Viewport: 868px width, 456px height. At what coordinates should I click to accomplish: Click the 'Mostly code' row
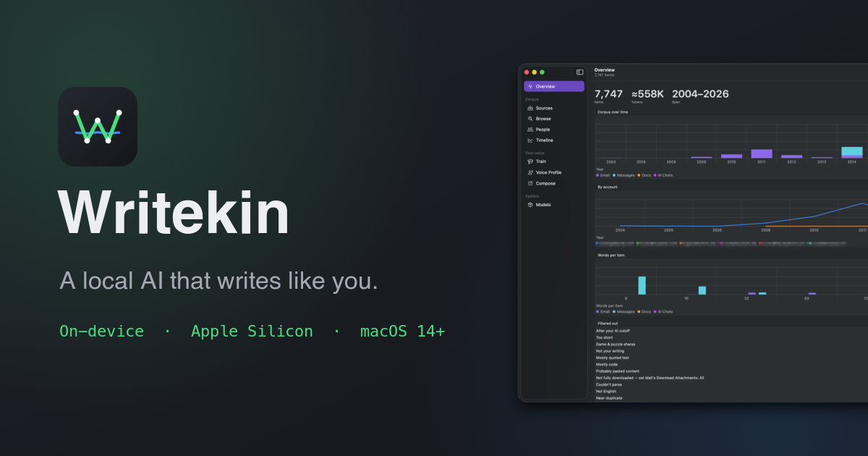pos(607,364)
